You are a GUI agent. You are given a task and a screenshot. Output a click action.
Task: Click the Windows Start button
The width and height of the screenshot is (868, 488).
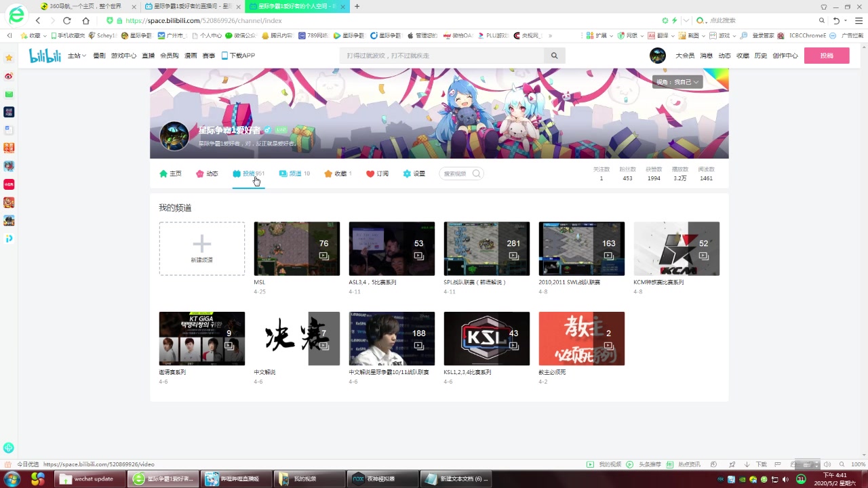12,479
